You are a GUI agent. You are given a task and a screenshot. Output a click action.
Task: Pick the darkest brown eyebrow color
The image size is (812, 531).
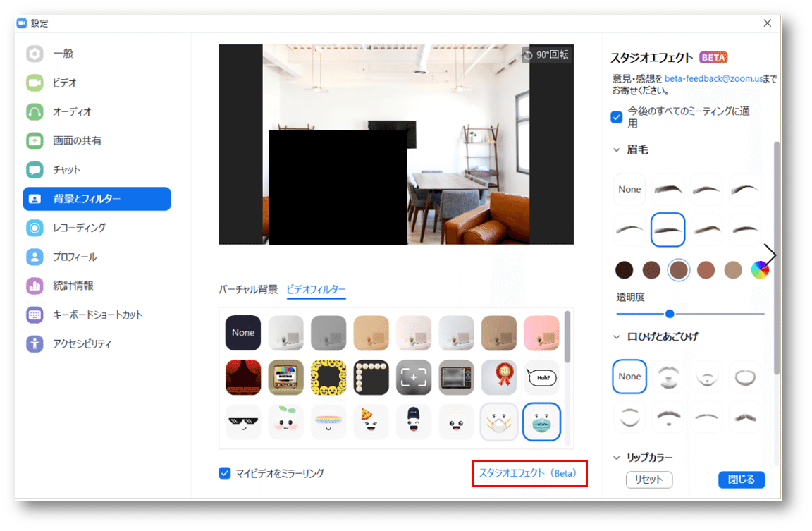pos(624,270)
